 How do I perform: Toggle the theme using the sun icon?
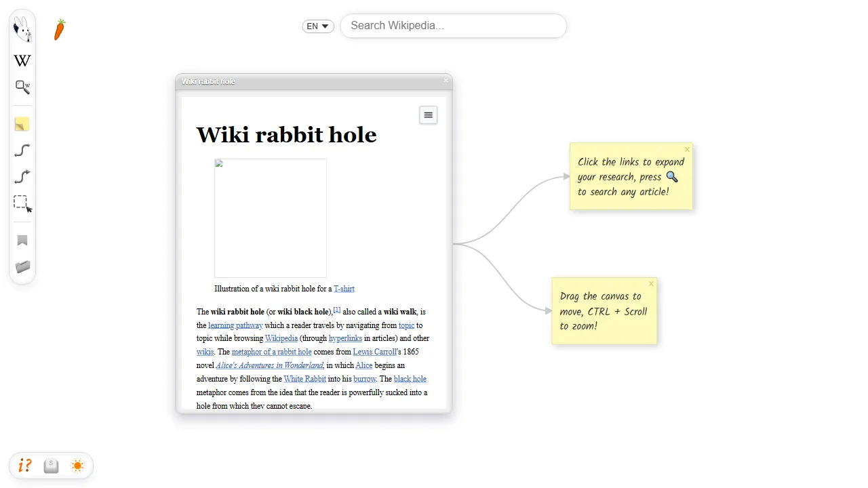77,466
